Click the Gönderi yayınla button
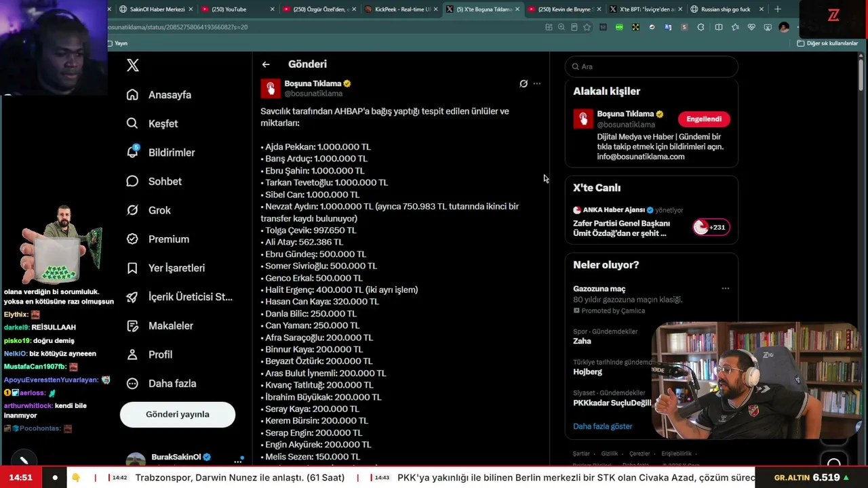The image size is (868, 488). 178,414
